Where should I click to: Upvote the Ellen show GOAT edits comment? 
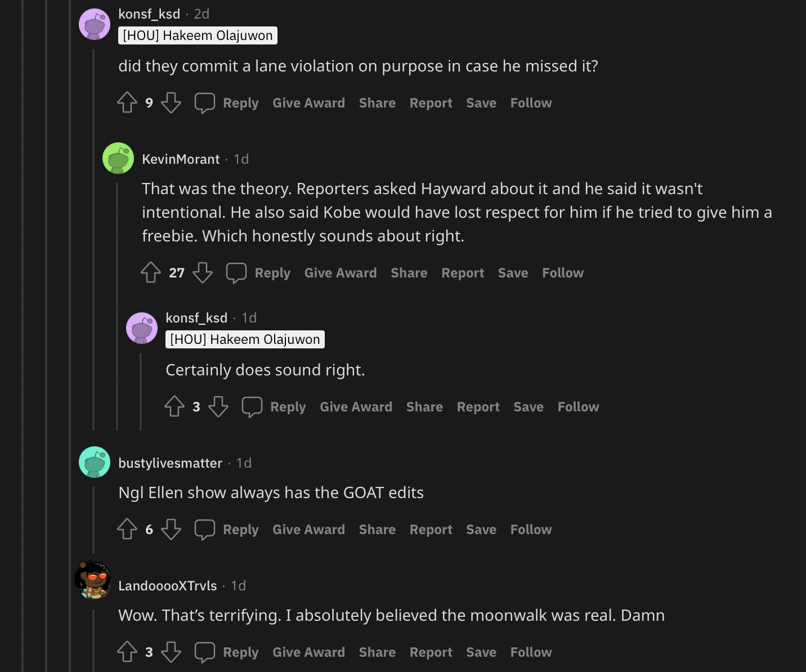pyautogui.click(x=127, y=529)
